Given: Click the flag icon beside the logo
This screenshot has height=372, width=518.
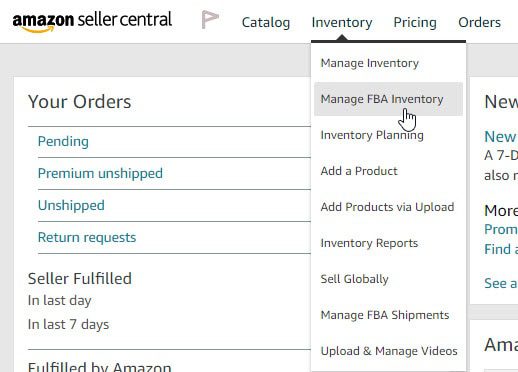Looking at the screenshot, I should tap(210, 19).
